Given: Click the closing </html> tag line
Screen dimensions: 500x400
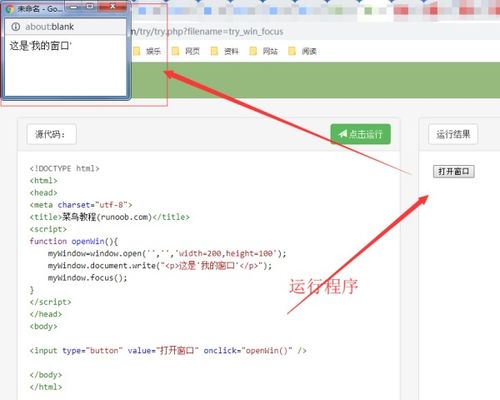Looking at the screenshot, I should [x=46, y=387].
